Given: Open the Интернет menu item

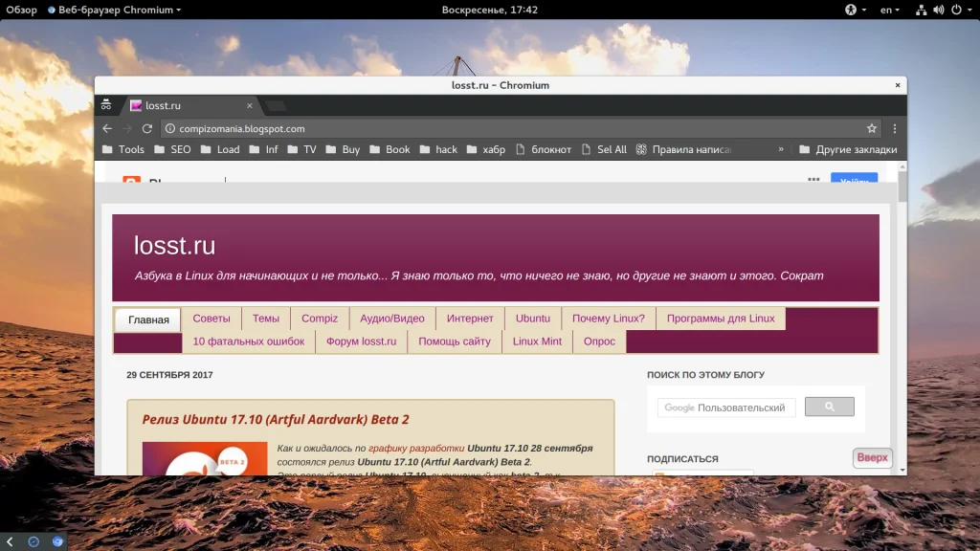Looking at the screenshot, I should pos(470,319).
